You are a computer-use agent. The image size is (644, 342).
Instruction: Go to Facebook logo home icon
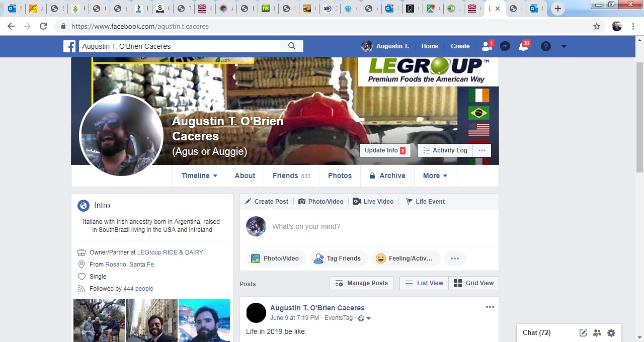(x=69, y=46)
